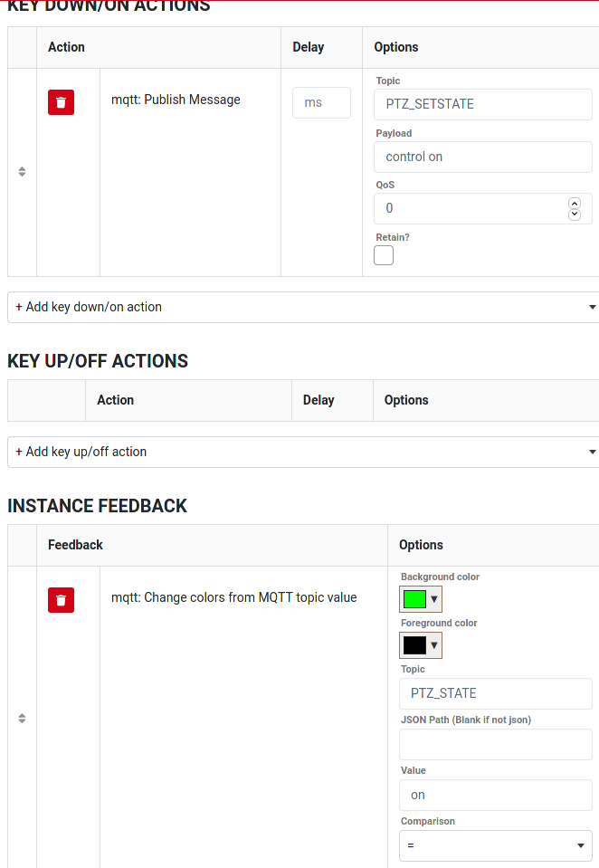Open the Foreground color picker
The width and height of the screenshot is (599, 868).
click(x=421, y=645)
